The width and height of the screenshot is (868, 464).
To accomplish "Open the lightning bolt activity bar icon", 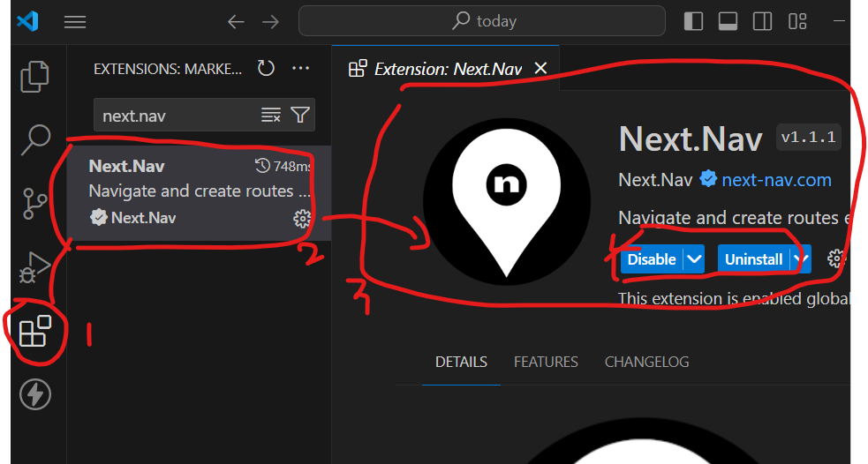I will pyautogui.click(x=34, y=394).
